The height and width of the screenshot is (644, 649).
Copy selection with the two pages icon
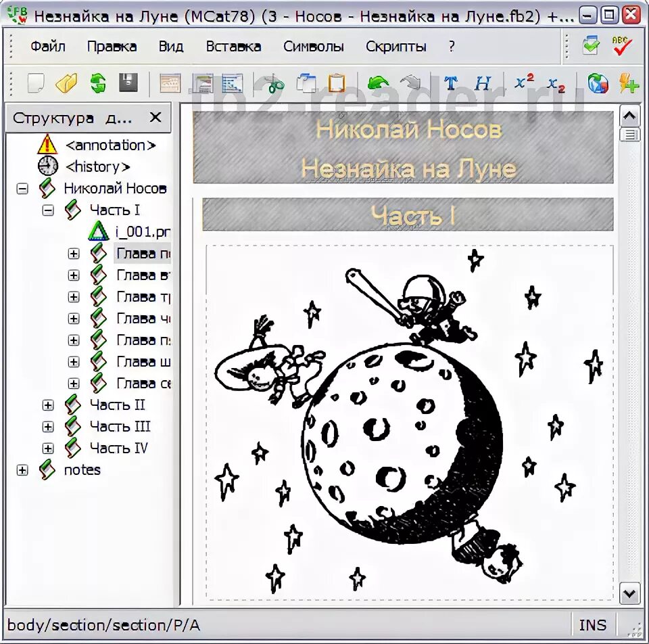click(x=306, y=83)
